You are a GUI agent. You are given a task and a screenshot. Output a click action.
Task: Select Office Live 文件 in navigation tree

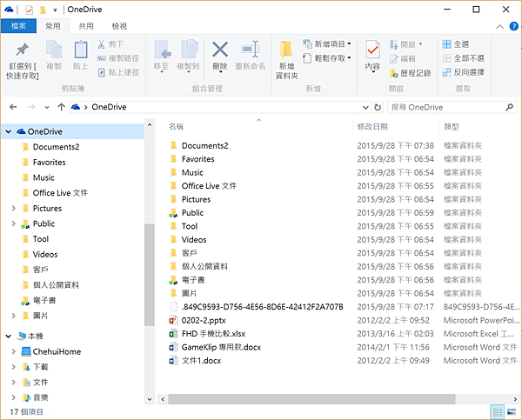click(x=60, y=193)
